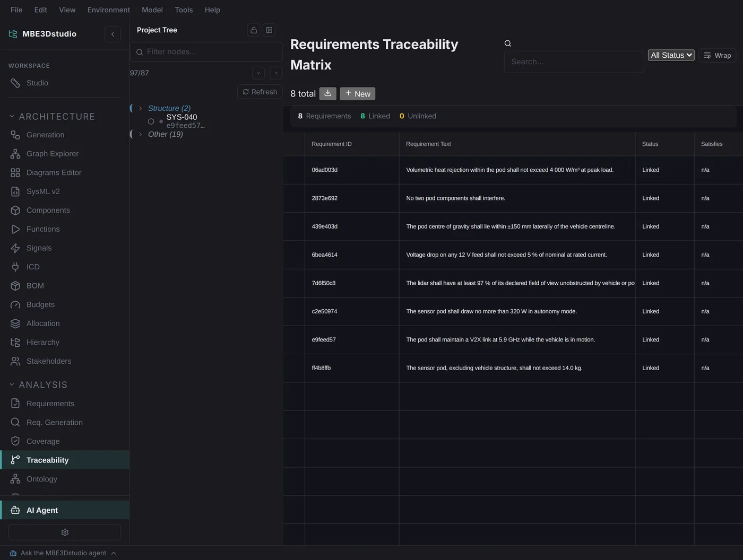Collapse the sidebar with the chevron button
Screen dimensions: 743x560
pyautogui.click(x=113, y=34)
